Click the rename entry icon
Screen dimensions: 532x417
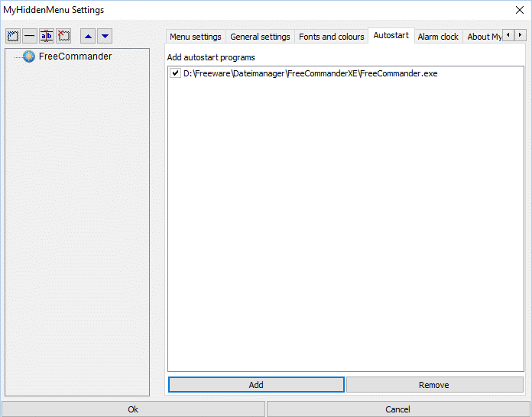pyautogui.click(x=46, y=36)
